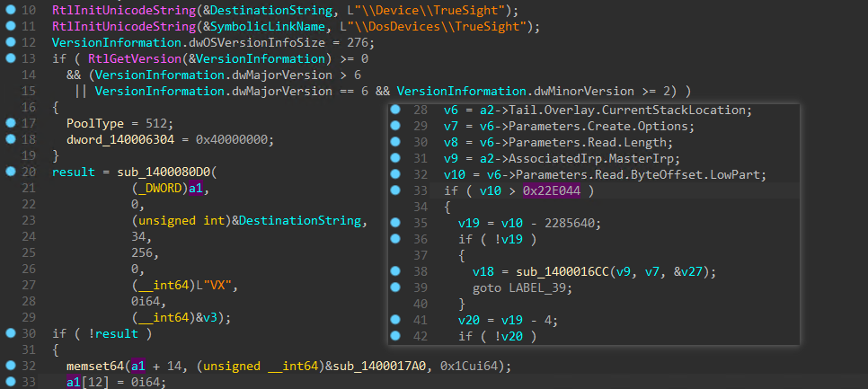Toggle breakpoint dot on 0x22E044 comparison line
The width and height of the screenshot is (868, 389).
tap(395, 190)
